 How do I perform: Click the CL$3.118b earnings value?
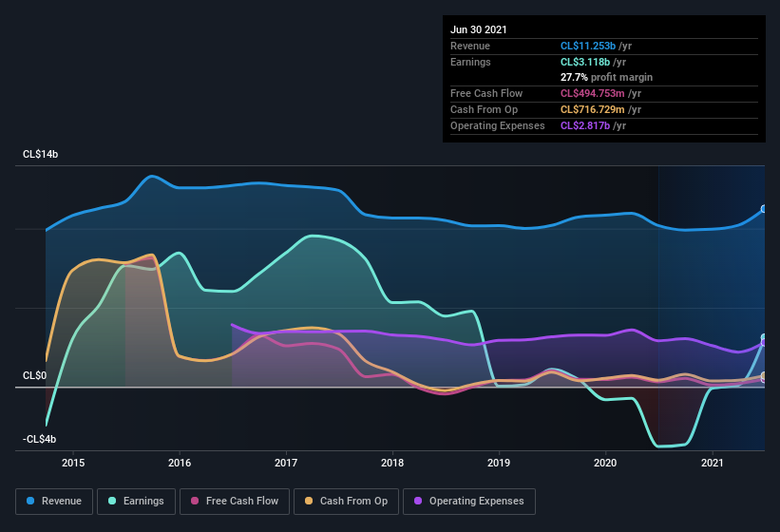[x=585, y=62]
